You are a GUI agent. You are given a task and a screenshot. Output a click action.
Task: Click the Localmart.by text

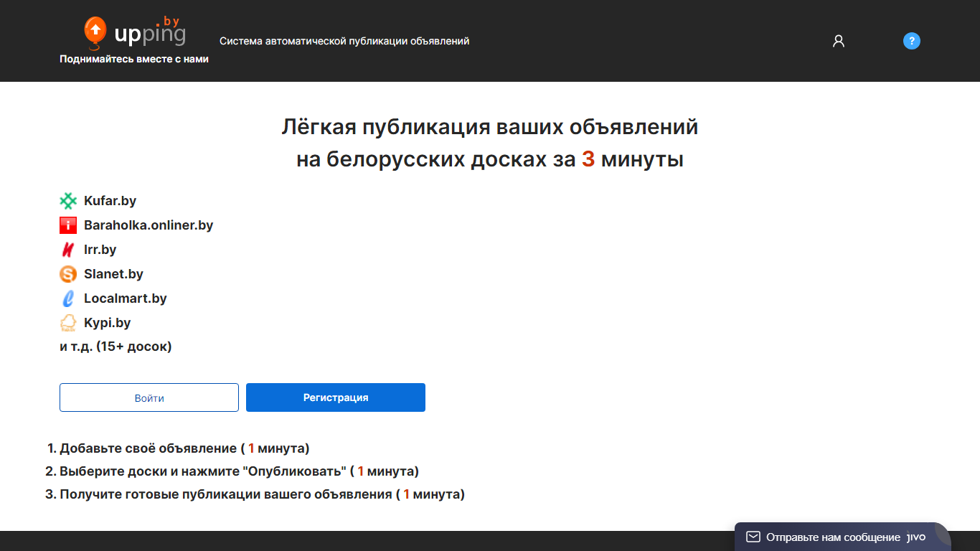pos(126,298)
